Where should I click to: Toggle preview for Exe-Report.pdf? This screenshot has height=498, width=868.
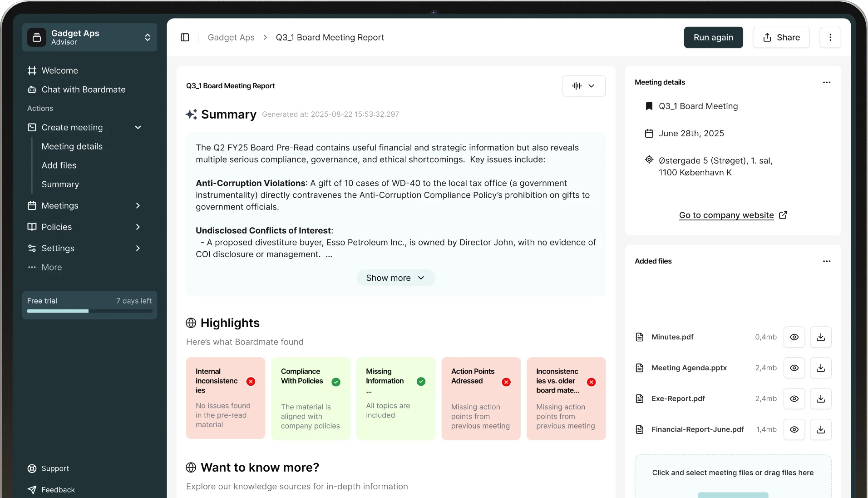pyautogui.click(x=794, y=398)
